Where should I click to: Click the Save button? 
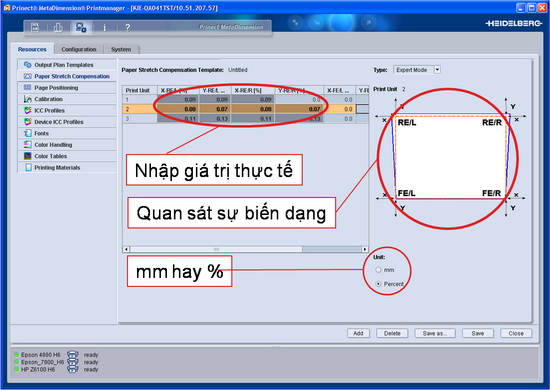click(x=478, y=333)
